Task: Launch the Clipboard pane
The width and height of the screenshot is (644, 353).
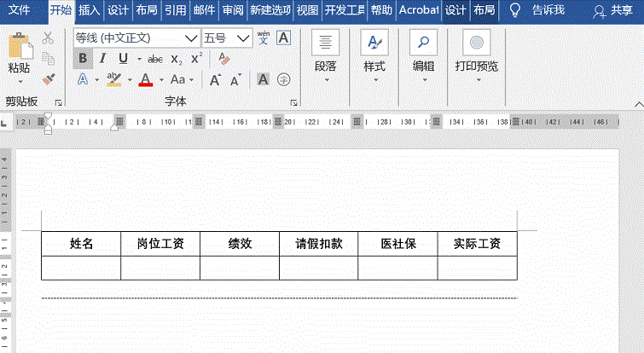Action: point(59,102)
